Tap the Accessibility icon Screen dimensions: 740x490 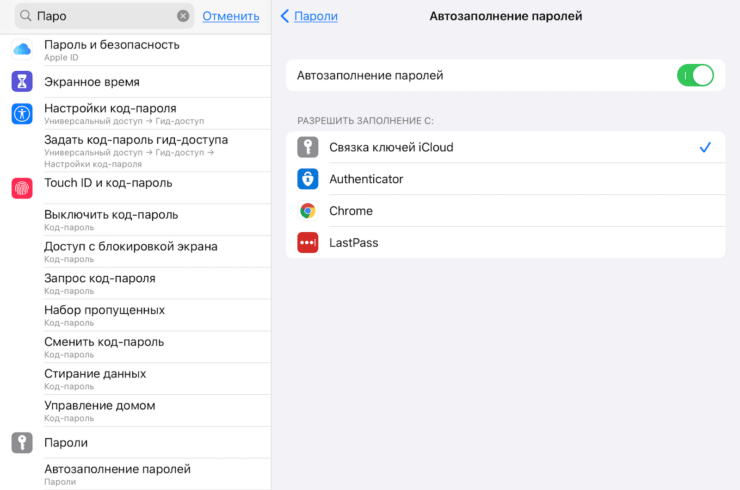click(22, 114)
